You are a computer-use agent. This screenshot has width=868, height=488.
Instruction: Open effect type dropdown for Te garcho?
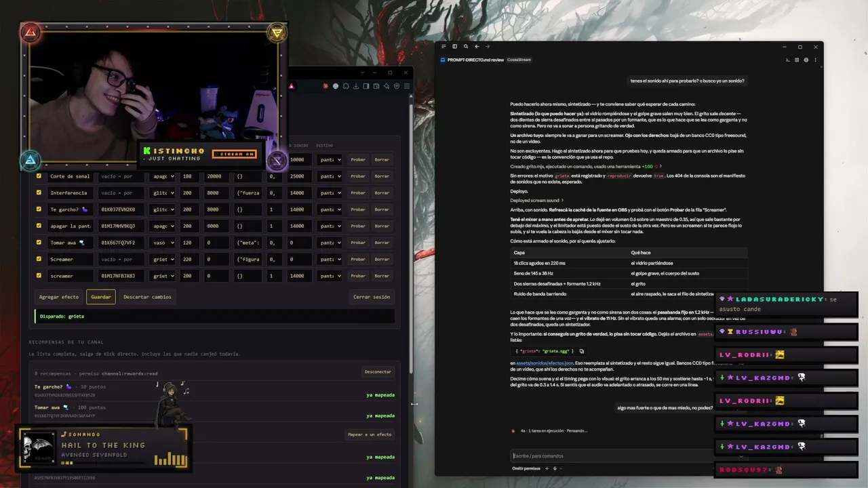tap(163, 209)
